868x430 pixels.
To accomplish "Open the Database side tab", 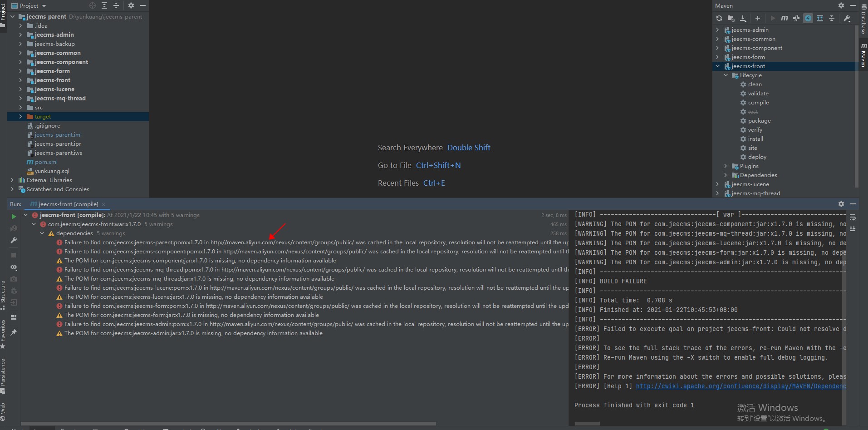I will [863, 23].
